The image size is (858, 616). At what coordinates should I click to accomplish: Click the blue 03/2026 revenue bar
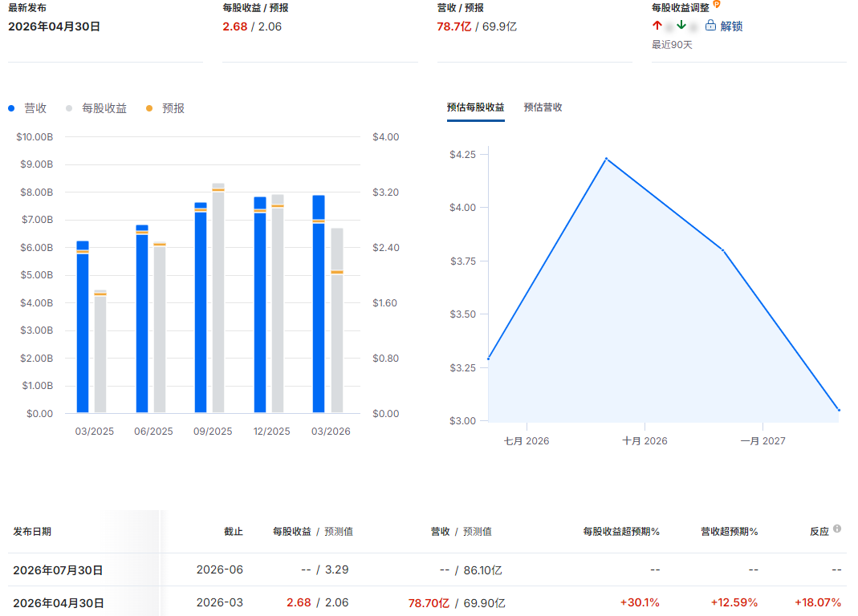(319, 304)
